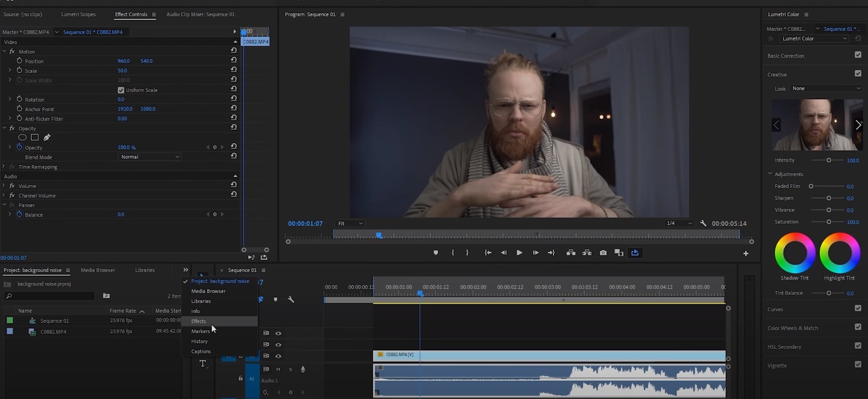Image resolution: width=868 pixels, height=399 pixels.
Task: Collapse the Adjustments section
Action: click(770, 174)
